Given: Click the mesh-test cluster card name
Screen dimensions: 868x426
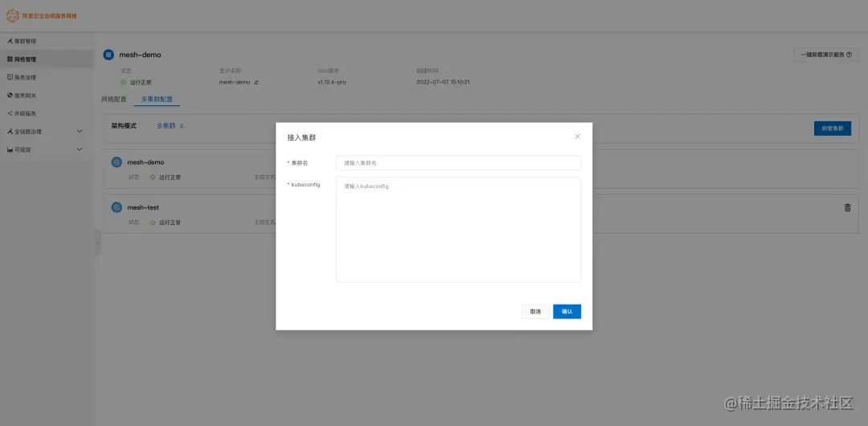Looking at the screenshot, I should click(x=143, y=207).
